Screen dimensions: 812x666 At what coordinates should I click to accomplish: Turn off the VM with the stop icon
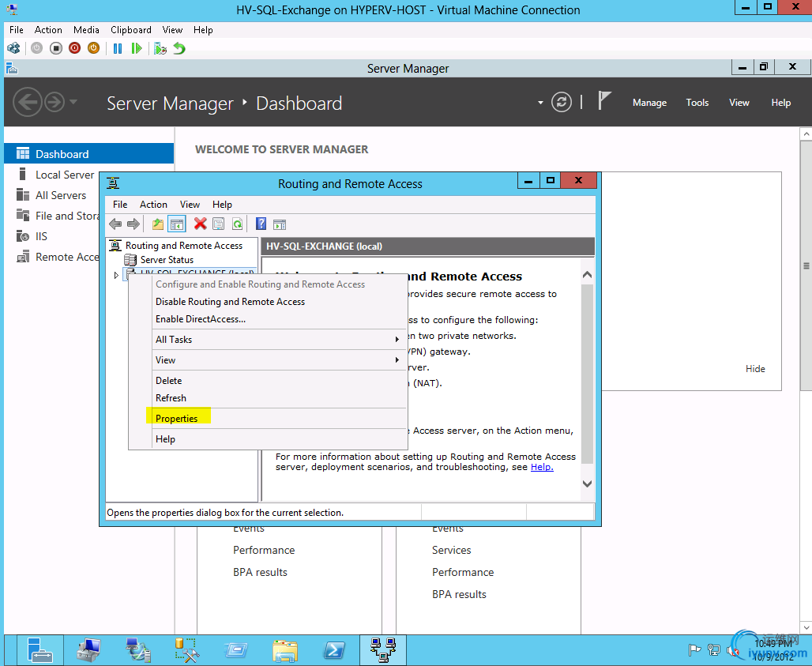(x=56, y=49)
